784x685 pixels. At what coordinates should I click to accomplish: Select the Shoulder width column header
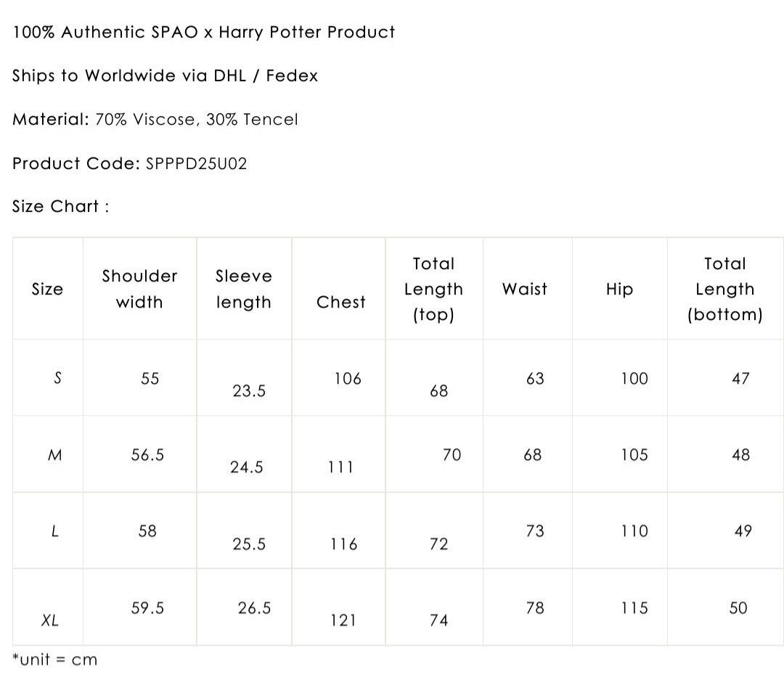coord(139,289)
